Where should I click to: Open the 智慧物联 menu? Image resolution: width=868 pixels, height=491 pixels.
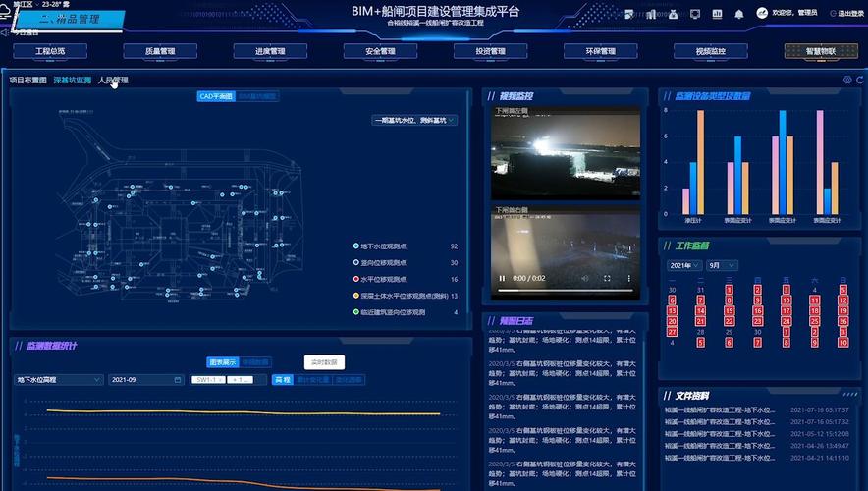coord(821,51)
